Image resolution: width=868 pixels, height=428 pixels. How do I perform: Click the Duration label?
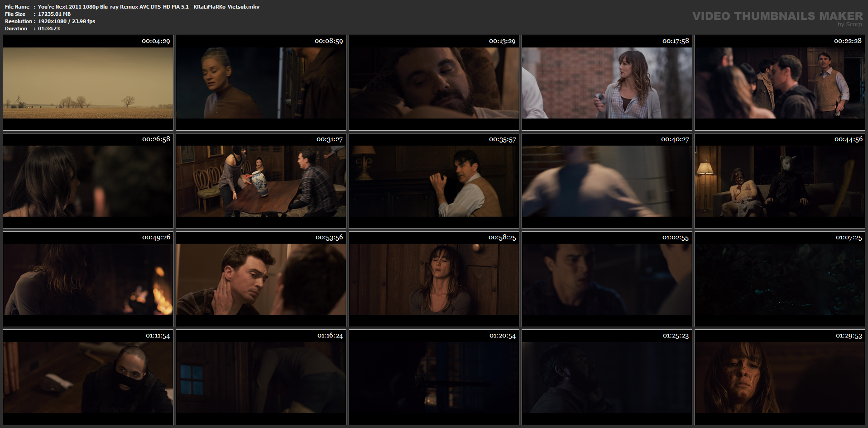16,29
